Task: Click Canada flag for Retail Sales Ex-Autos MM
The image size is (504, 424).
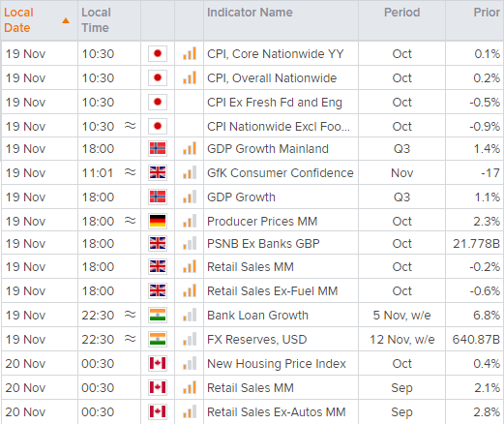Action: [158, 411]
